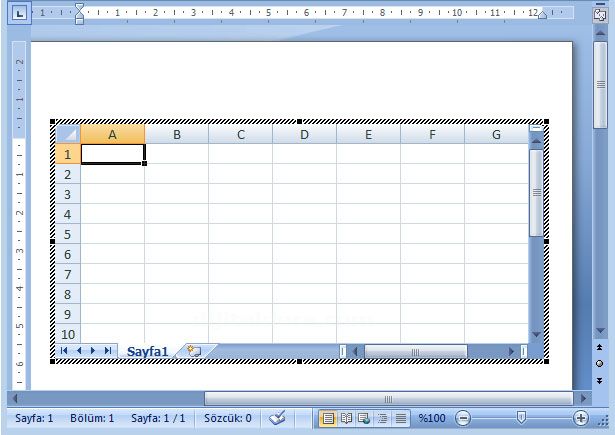Select row 9 header
Screen dimensions: 615x435
tap(68, 314)
